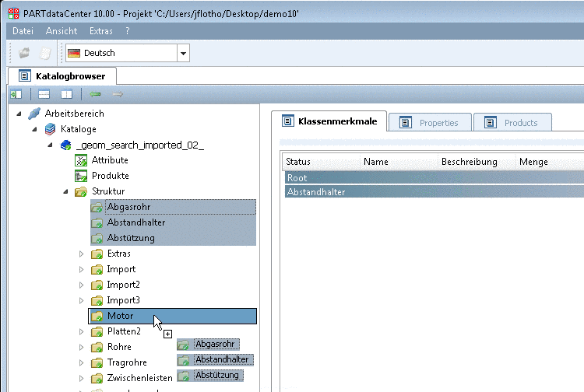The height and width of the screenshot is (392, 584).
Task: Click the Import3 folder icon
Action: [97, 300]
